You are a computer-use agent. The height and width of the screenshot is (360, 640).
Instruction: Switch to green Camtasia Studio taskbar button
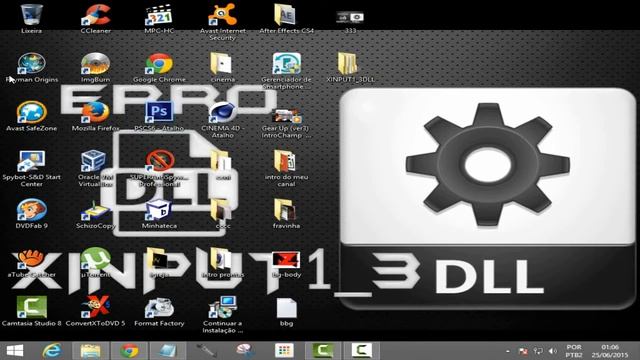pyautogui.click(x=322, y=351)
